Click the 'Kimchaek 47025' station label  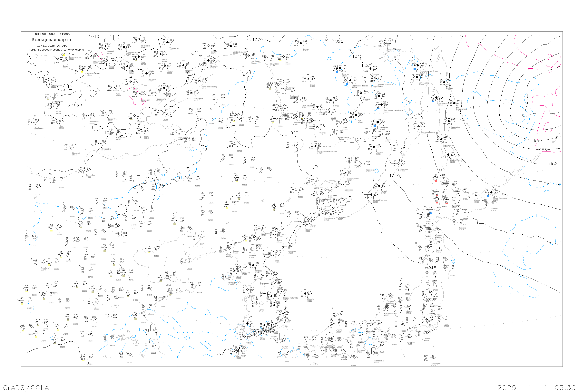tap(292, 252)
